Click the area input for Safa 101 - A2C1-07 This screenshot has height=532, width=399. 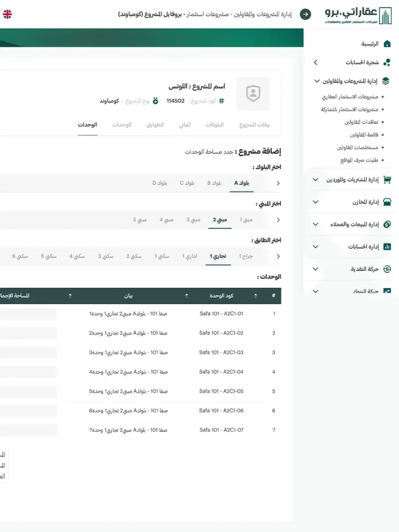tap(28, 430)
